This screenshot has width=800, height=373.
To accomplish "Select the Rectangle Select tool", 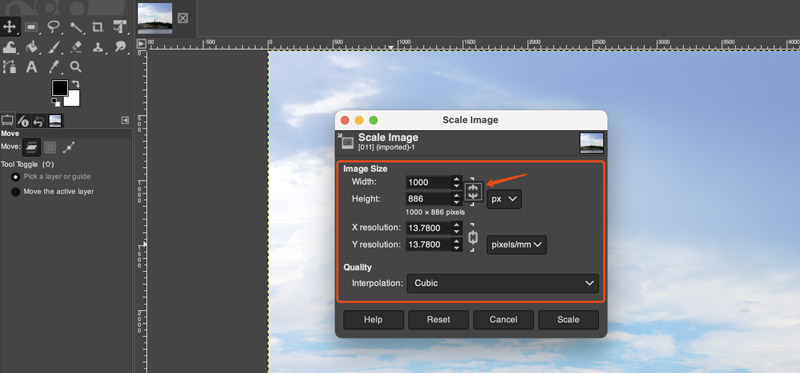I will (32, 27).
